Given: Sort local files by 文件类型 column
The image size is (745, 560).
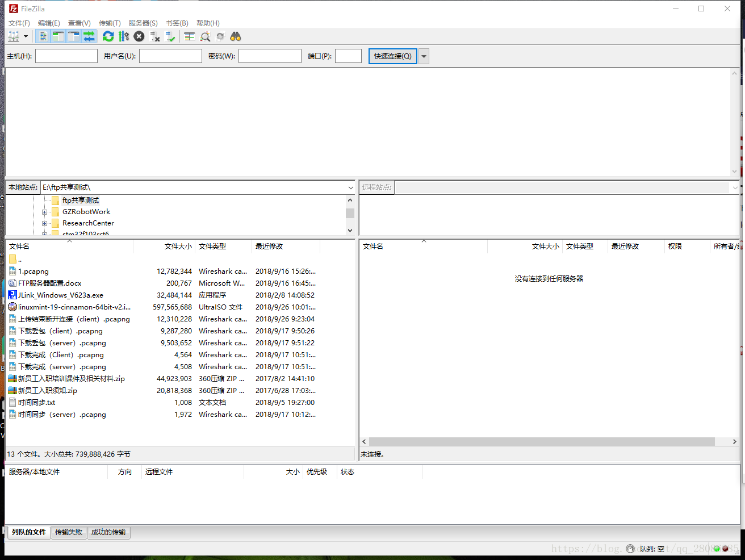Looking at the screenshot, I should point(223,246).
